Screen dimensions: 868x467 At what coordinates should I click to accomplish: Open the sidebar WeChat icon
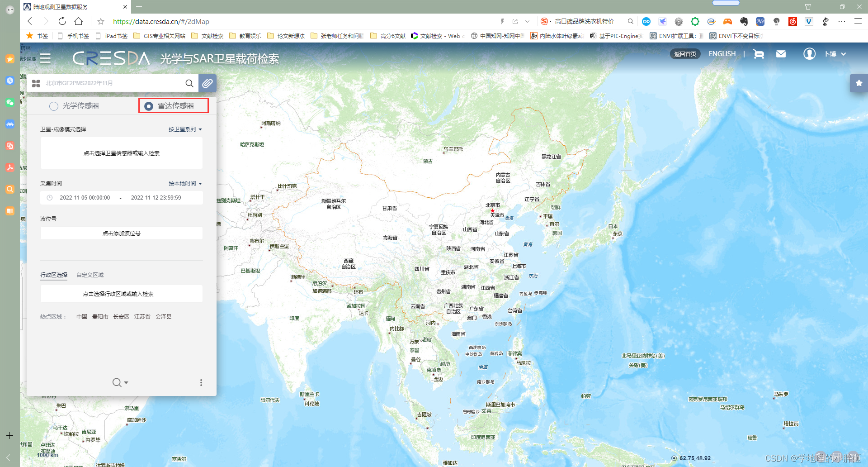click(10, 102)
